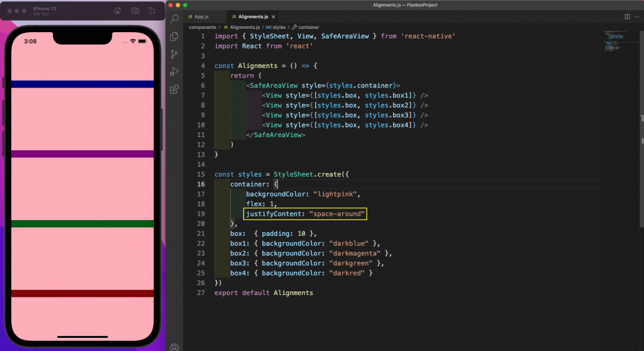The height and width of the screenshot is (351, 644).
Task: Click the code minimap overview
Action: click(x=615, y=40)
